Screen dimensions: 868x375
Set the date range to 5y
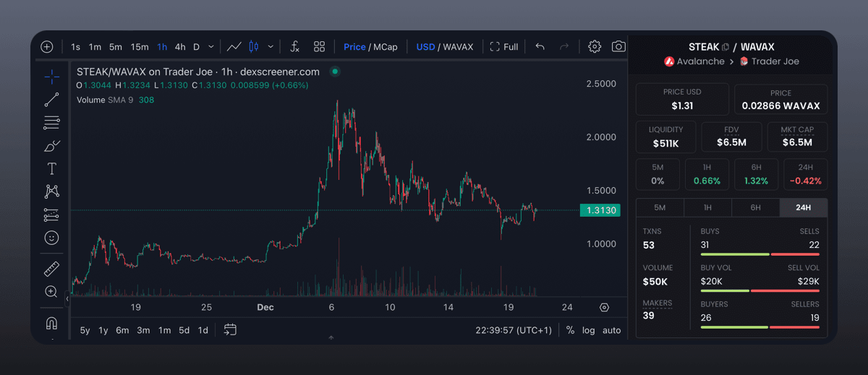[x=85, y=330]
